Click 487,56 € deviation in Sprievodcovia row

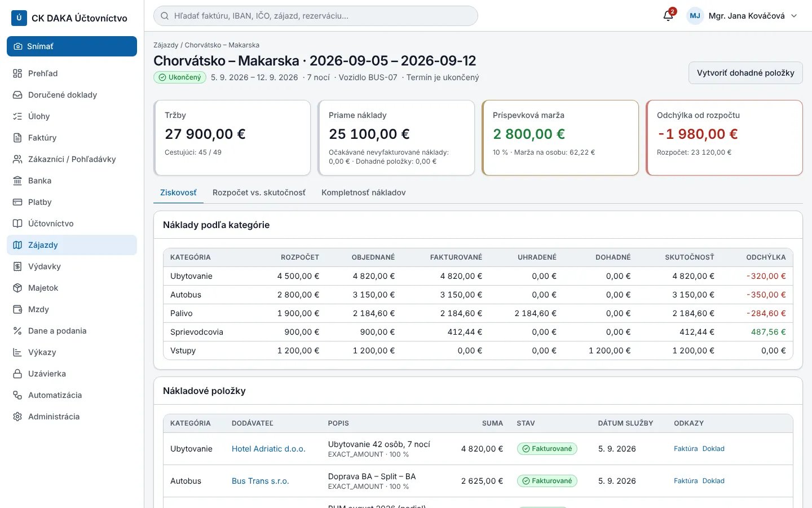coord(768,332)
